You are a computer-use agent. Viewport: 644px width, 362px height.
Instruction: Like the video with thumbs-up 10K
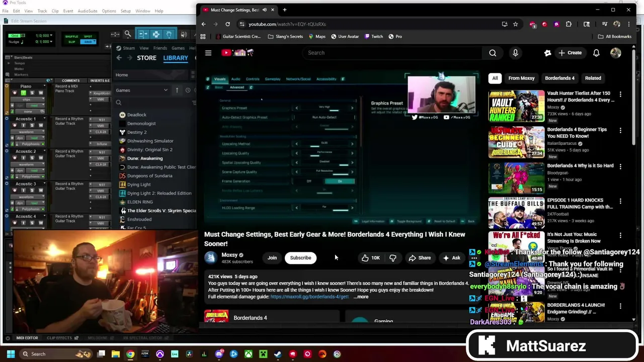click(x=370, y=258)
